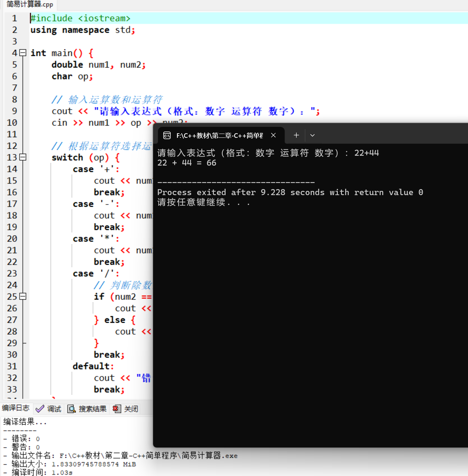
Task: Collapse the if block fold marker on line 25
Action: click(x=23, y=296)
